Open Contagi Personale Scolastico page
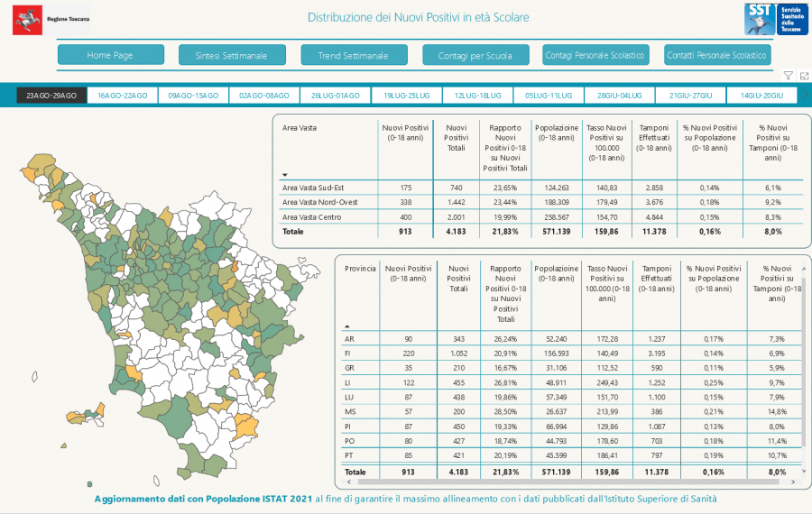Screen dimensions: 812x514 click(595, 55)
